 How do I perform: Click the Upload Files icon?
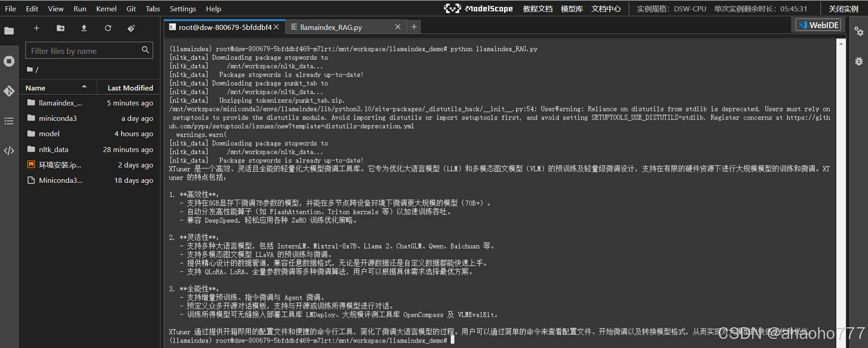[x=84, y=28]
